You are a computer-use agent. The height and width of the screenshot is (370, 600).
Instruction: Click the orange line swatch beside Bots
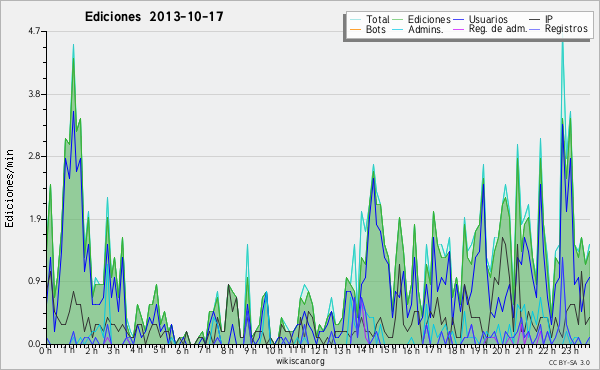(x=355, y=29)
